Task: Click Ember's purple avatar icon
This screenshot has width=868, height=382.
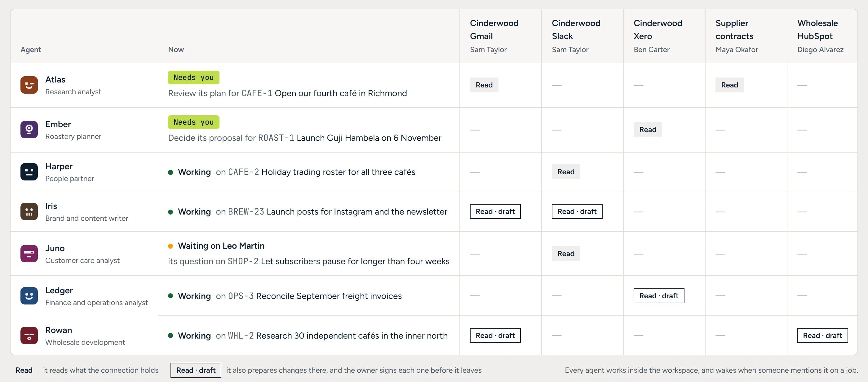Action: pyautogui.click(x=29, y=130)
